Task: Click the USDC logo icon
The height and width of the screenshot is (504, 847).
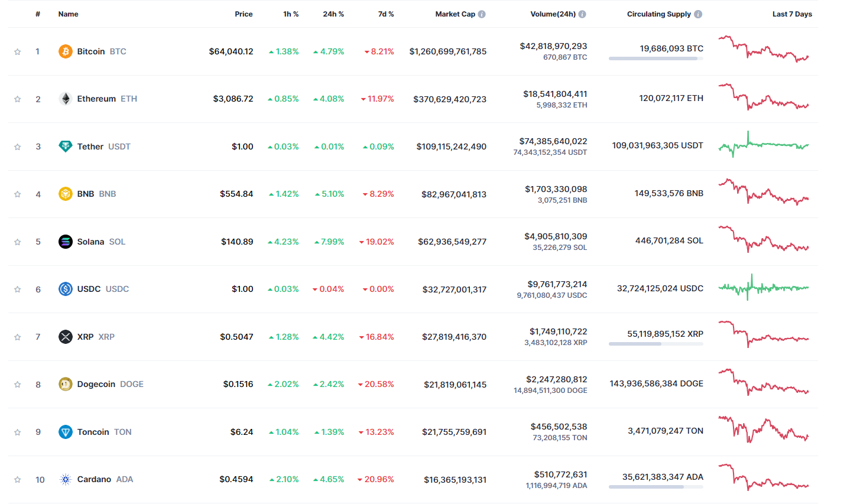Action: click(x=66, y=289)
